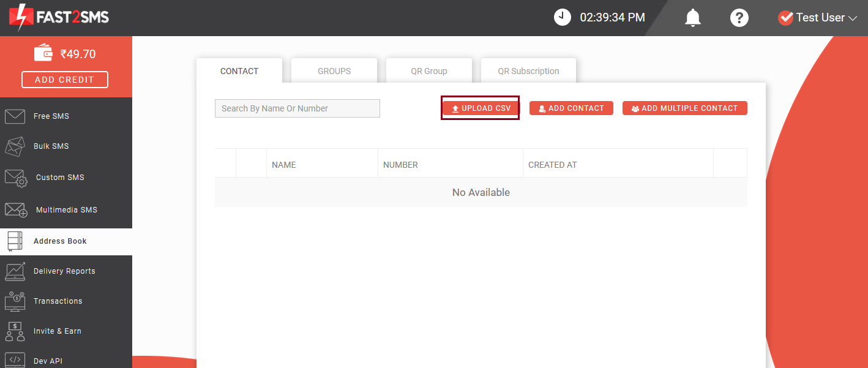Click the Invite & Earn people icon
Screen dimensions: 868x368
(15, 331)
